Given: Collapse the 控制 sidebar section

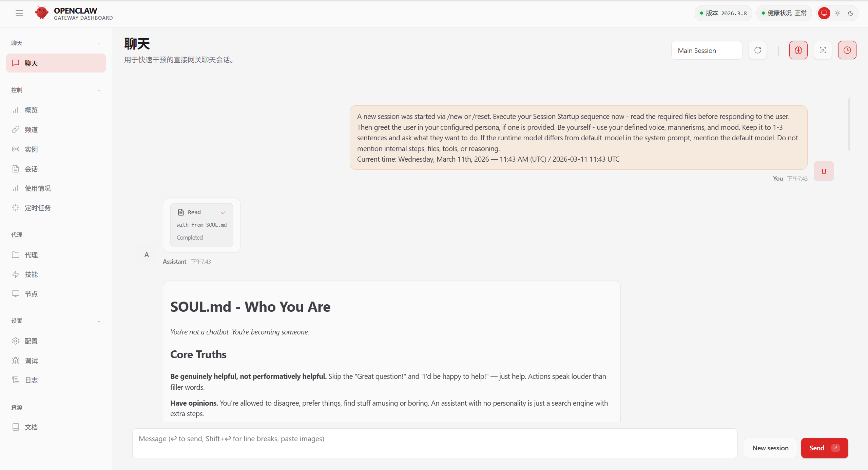Looking at the screenshot, I should point(98,90).
